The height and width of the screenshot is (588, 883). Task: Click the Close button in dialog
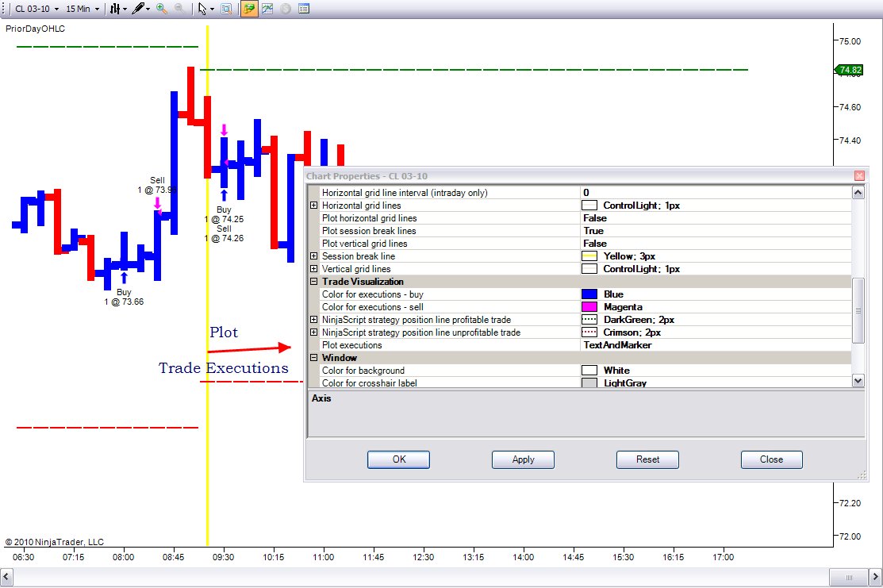(771, 459)
